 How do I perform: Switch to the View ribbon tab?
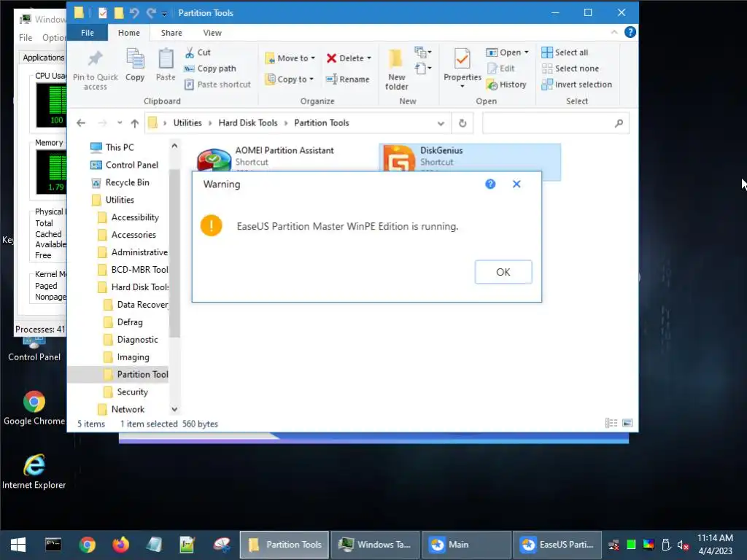pos(212,32)
